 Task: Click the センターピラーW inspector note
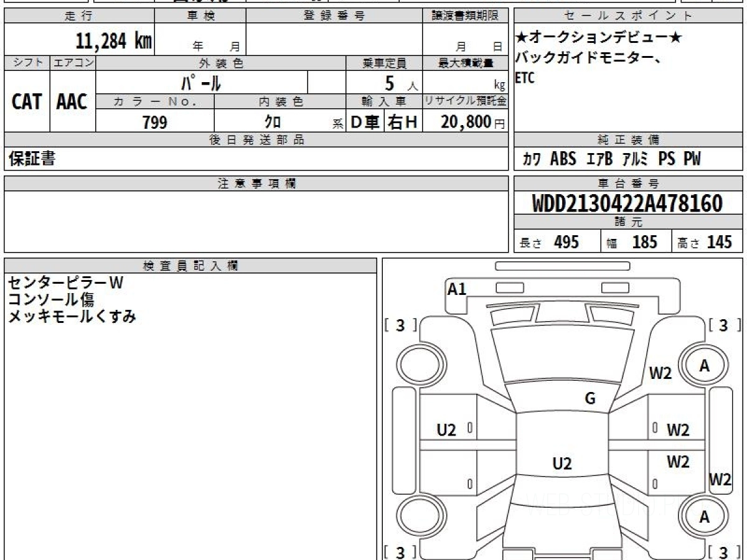tap(65, 283)
